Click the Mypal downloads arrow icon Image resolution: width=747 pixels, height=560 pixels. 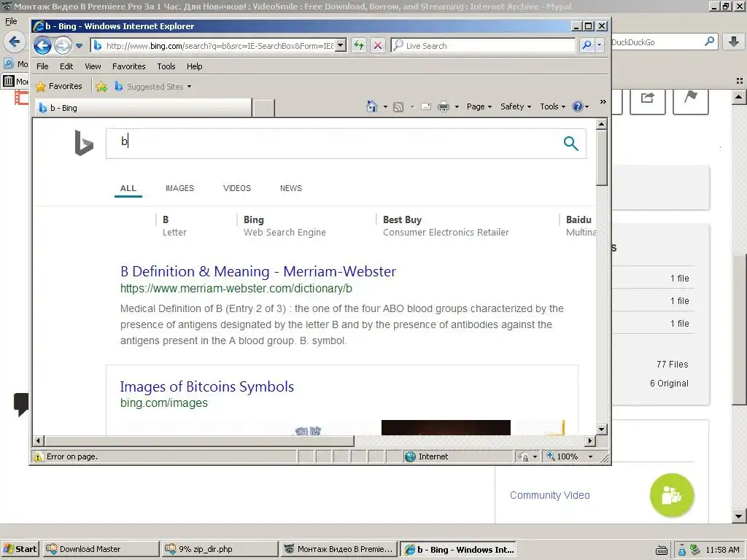click(x=734, y=42)
